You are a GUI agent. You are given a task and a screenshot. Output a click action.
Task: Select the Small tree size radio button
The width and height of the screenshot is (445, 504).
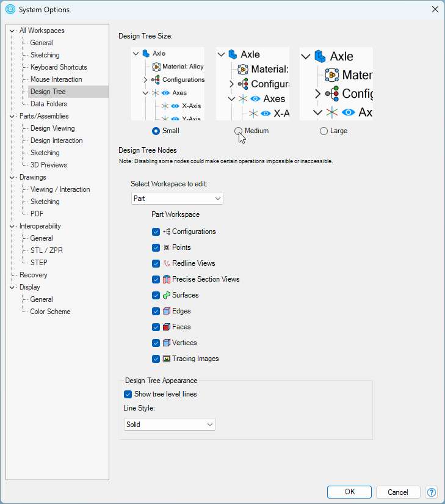[x=156, y=131]
